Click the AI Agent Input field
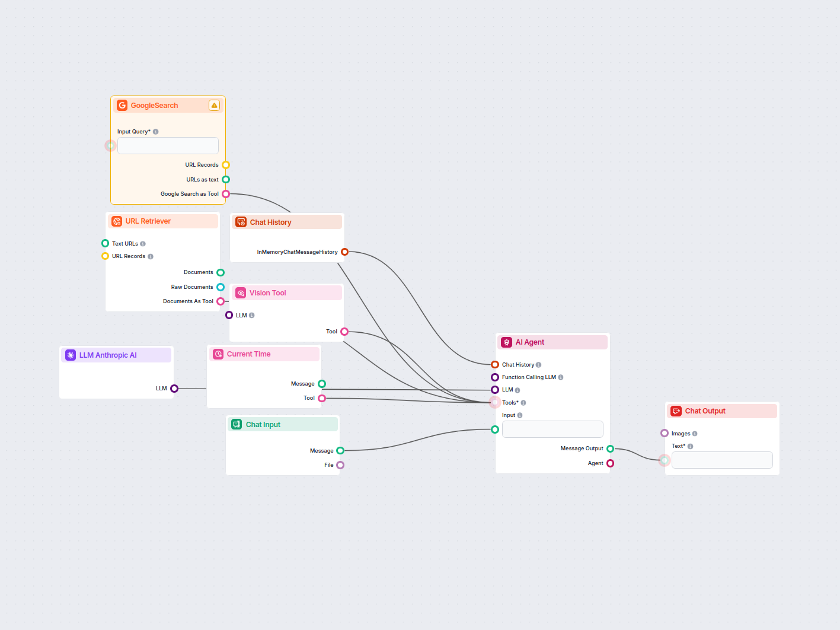 coord(552,429)
